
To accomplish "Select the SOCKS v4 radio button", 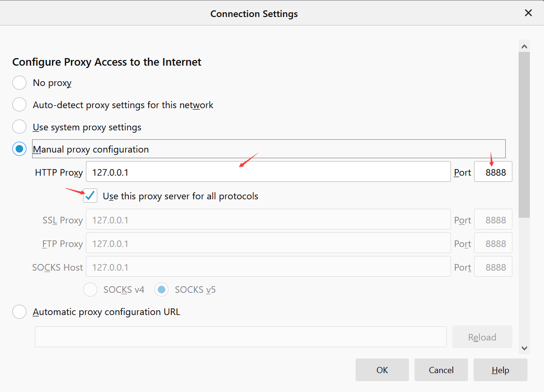I will pyautogui.click(x=90, y=290).
